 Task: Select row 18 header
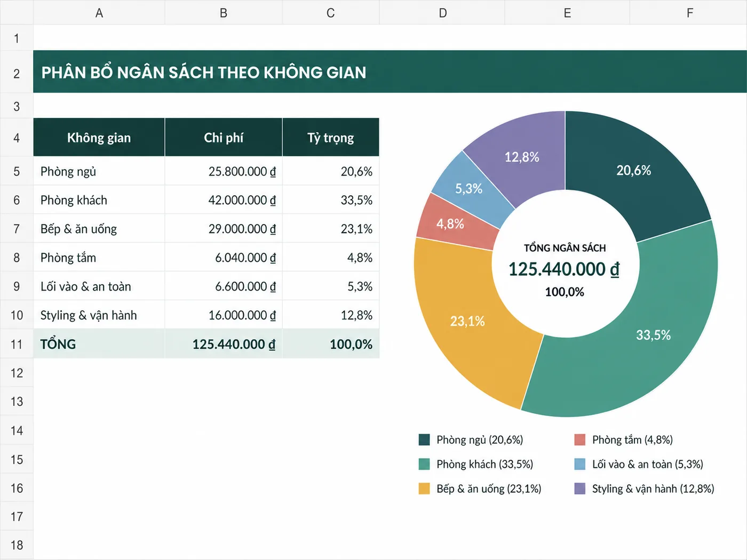tap(17, 545)
